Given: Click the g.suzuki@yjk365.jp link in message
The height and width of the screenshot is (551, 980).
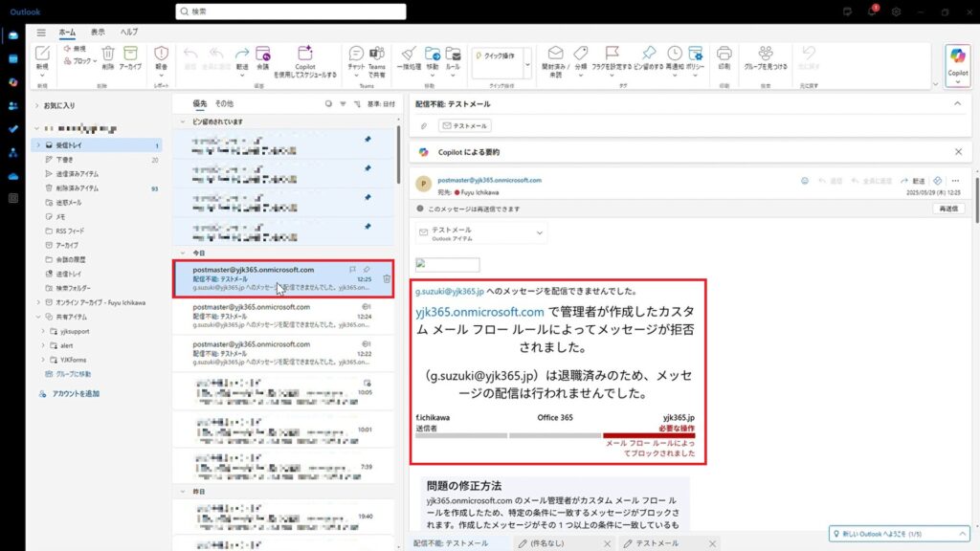Looking at the screenshot, I should tap(450, 291).
